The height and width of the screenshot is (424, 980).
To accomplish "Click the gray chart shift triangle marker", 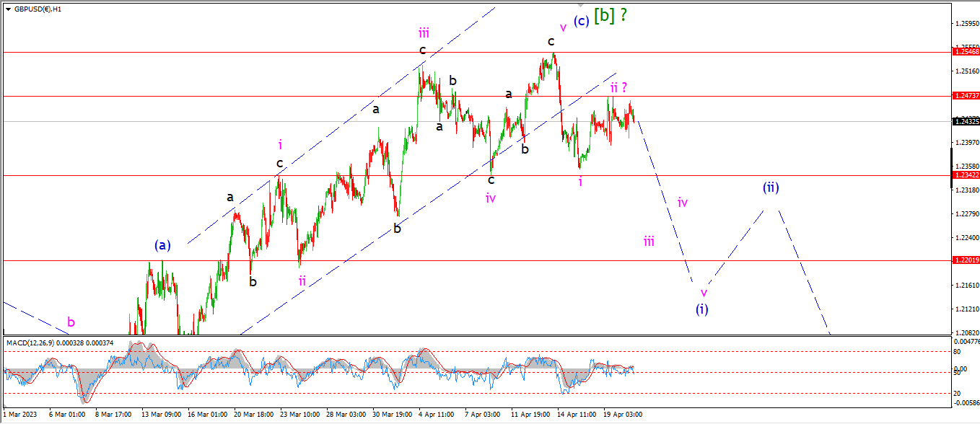I will [x=582, y=6].
